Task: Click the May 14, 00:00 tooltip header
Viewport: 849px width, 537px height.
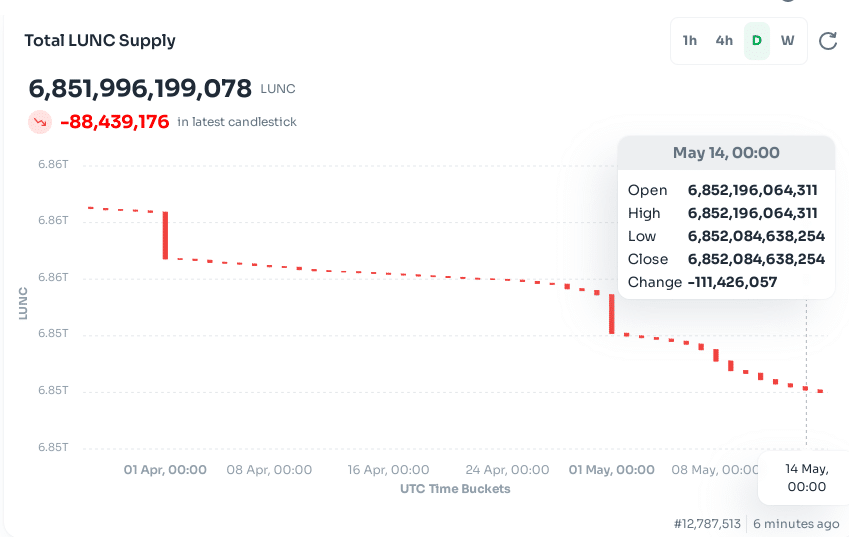Action: (x=726, y=153)
